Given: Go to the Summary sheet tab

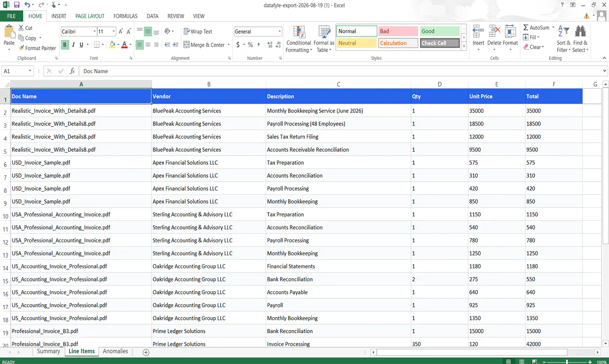Looking at the screenshot, I should (x=48, y=352).
